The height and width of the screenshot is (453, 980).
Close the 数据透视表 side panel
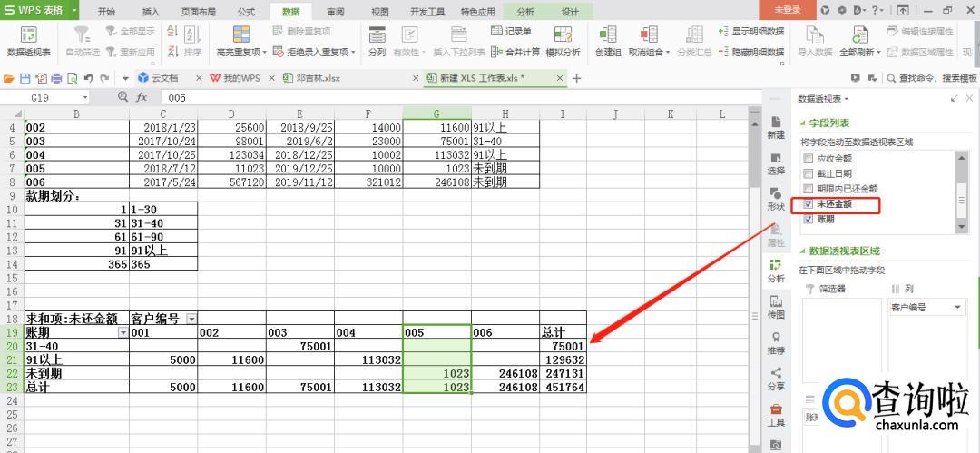pyautogui.click(x=969, y=99)
